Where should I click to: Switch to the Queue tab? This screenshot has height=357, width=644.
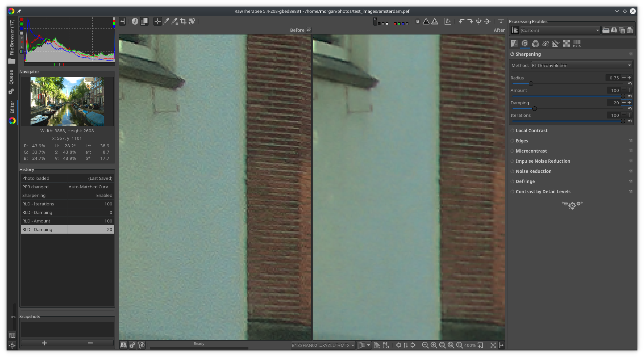[11, 81]
